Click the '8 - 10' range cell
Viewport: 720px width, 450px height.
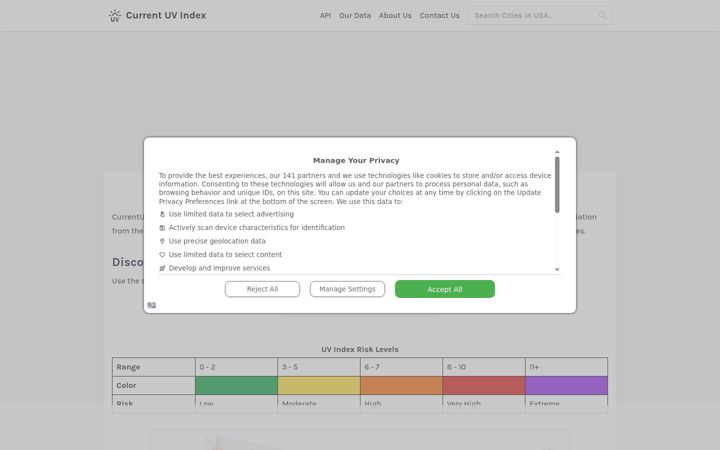tap(484, 367)
